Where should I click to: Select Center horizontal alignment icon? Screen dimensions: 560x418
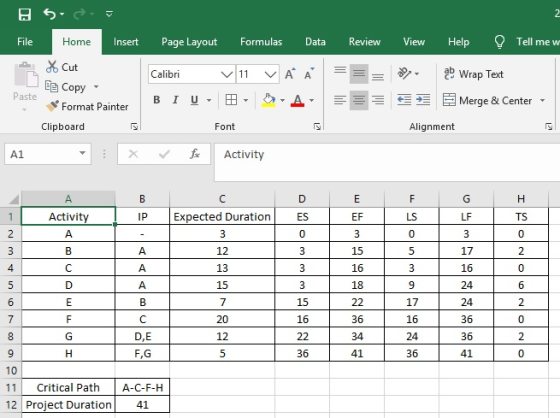[x=359, y=100]
